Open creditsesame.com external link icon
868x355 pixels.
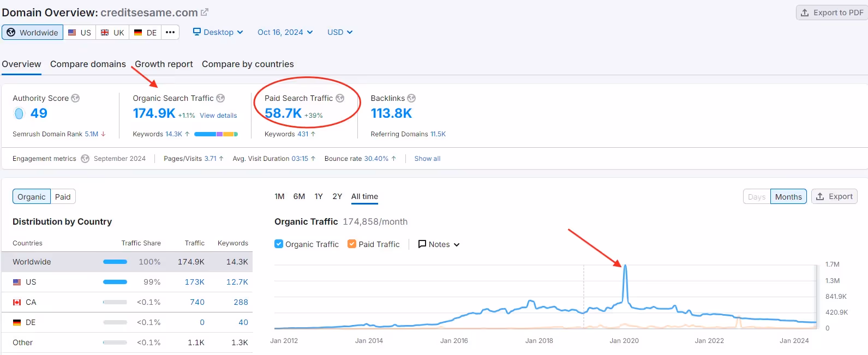point(205,12)
